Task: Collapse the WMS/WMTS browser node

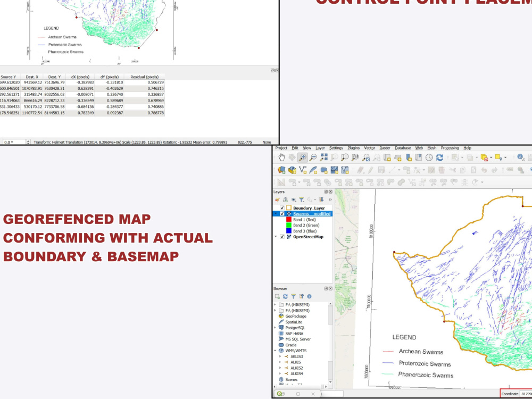Action: tap(275, 351)
